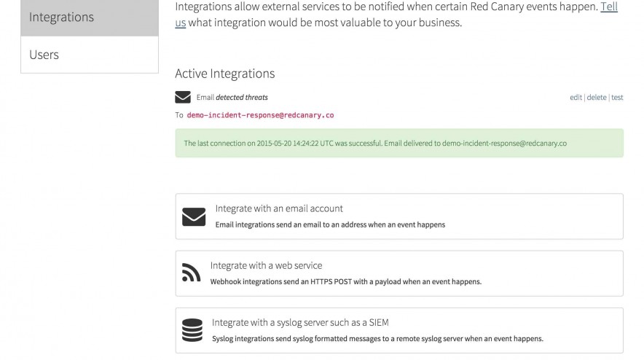644x360 pixels.
Task: Click the database stack icon for syslog
Action: coord(192,329)
